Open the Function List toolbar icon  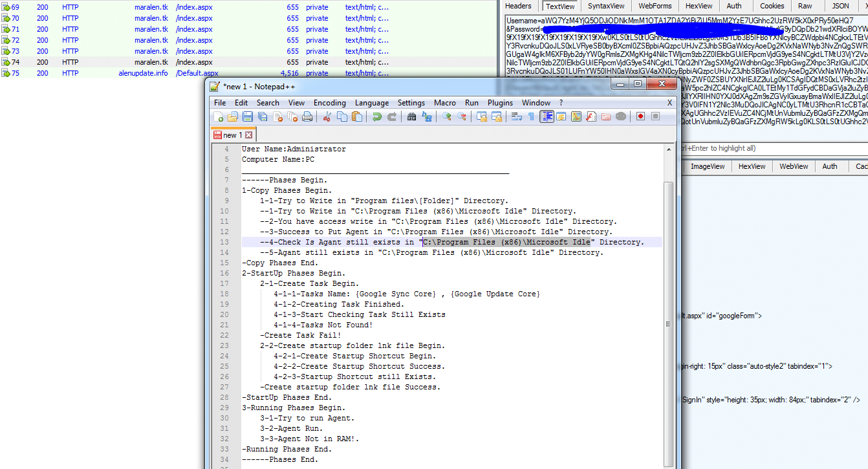pyautogui.click(x=591, y=116)
